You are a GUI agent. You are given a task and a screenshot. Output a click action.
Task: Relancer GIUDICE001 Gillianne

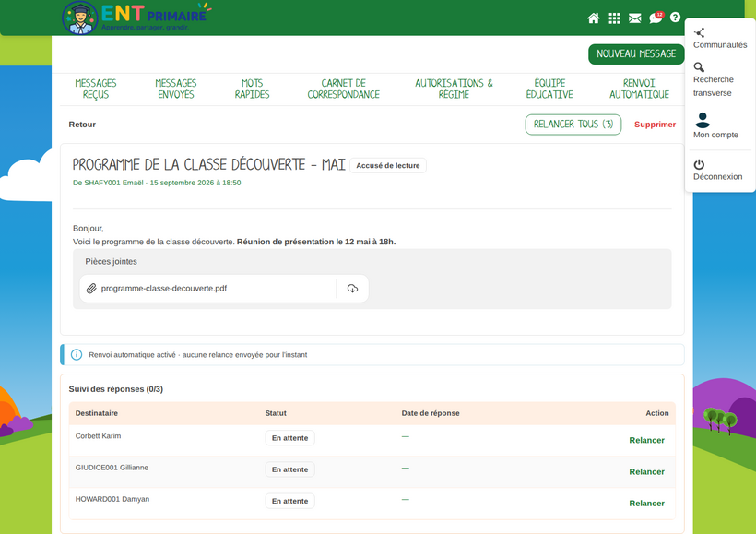(646, 472)
